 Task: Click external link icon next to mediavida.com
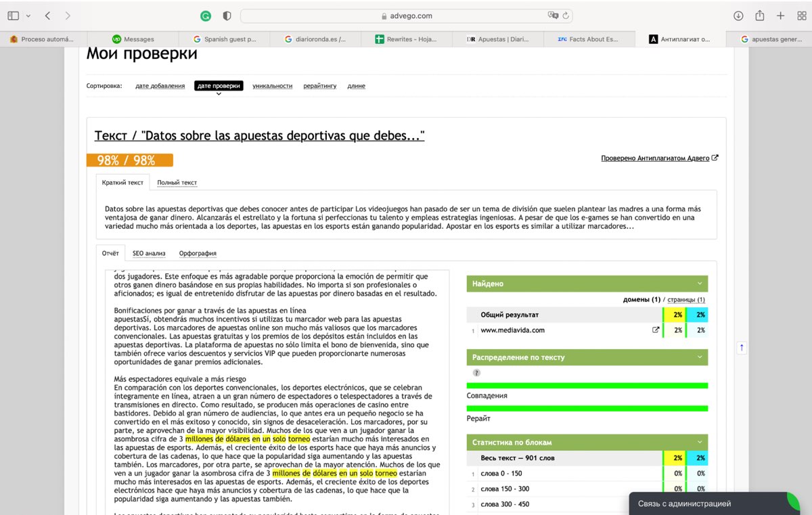655,330
